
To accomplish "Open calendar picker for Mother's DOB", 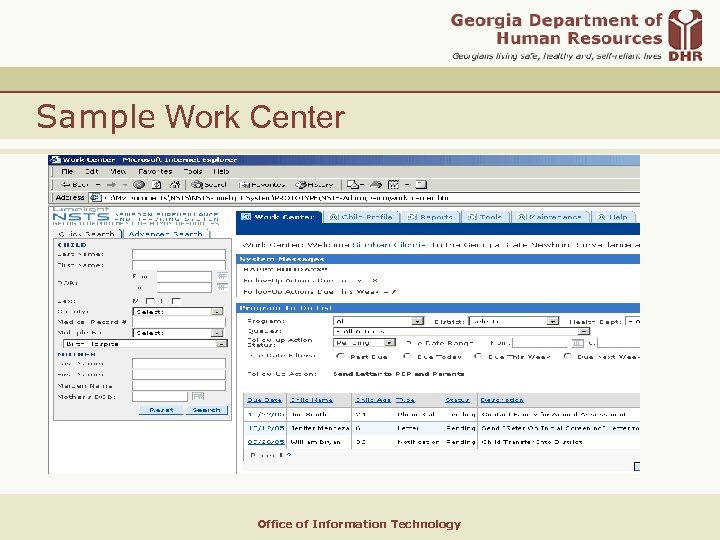I will [198, 396].
